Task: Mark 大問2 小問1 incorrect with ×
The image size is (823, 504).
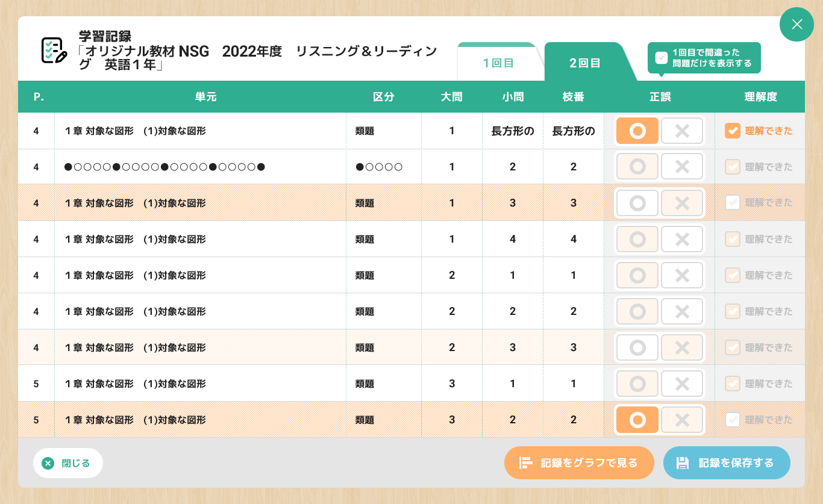Action: point(682,275)
